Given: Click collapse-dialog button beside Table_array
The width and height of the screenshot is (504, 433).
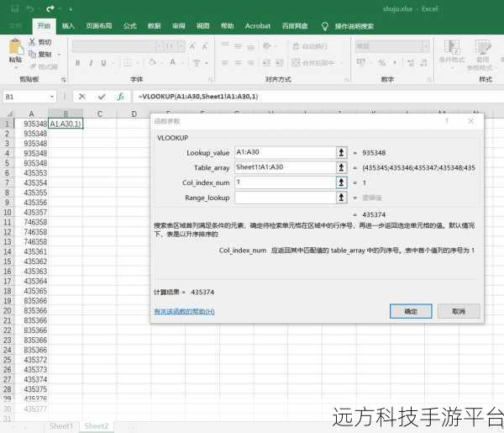Looking at the screenshot, I should coord(341,167).
